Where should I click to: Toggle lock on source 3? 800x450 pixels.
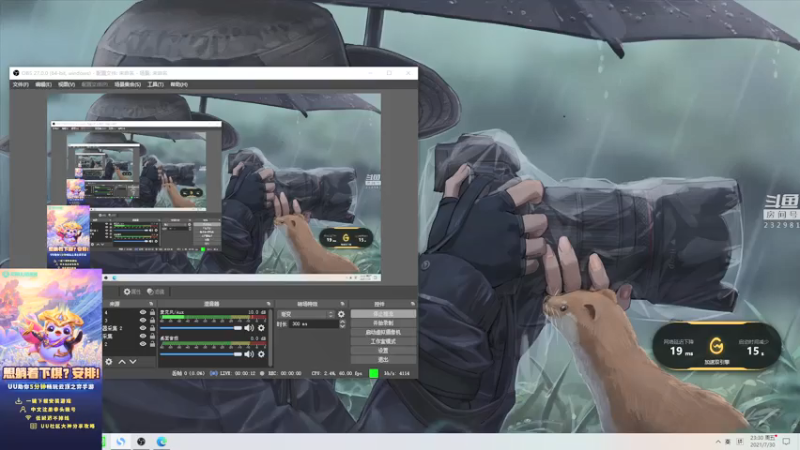point(152,320)
